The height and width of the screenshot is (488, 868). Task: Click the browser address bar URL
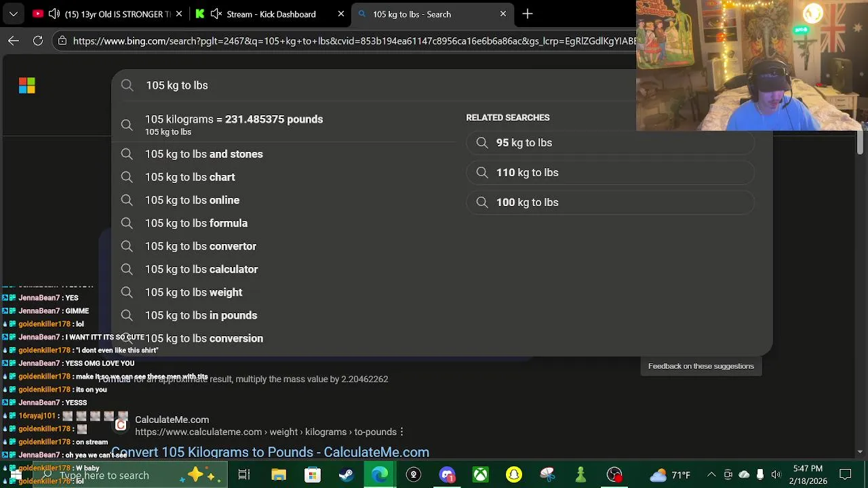click(355, 41)
